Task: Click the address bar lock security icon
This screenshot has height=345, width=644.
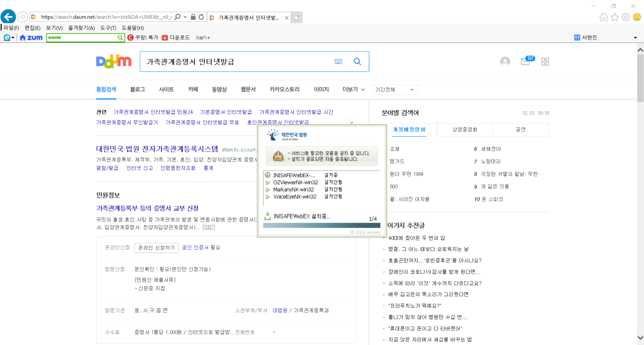Action: pyautogui.click(x=193, y=17)
